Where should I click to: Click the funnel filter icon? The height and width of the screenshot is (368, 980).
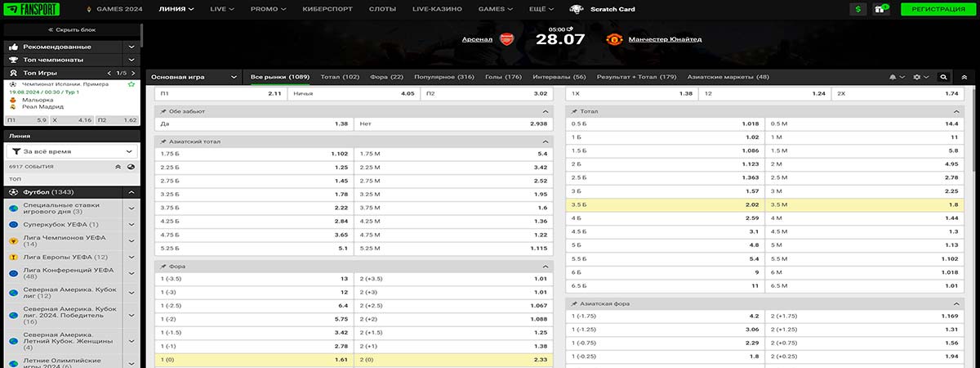16,151
